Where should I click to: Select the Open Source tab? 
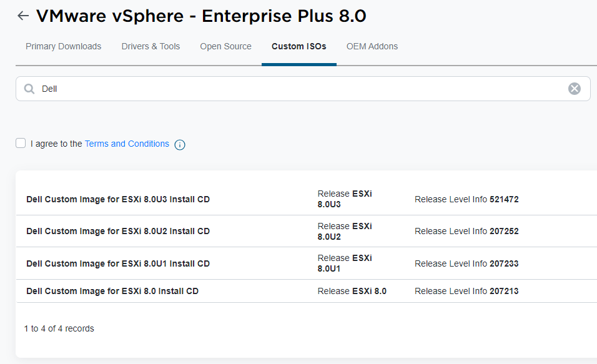coord(225,46)
